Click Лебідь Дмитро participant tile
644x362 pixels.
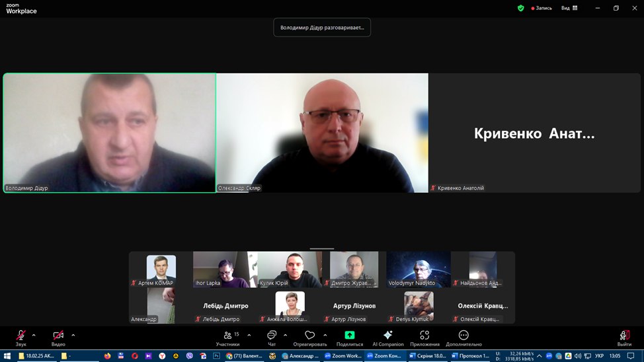225,306
